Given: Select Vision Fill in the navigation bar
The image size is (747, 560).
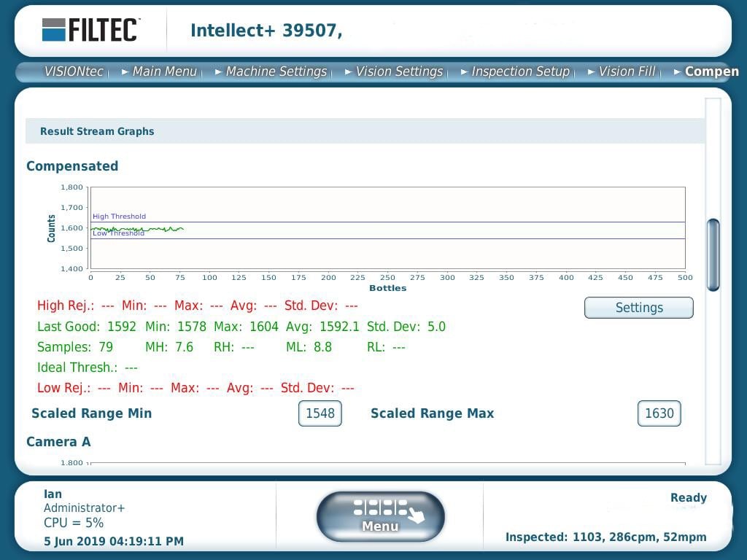Looking at the screenshot, I should (x=629, y=71).
